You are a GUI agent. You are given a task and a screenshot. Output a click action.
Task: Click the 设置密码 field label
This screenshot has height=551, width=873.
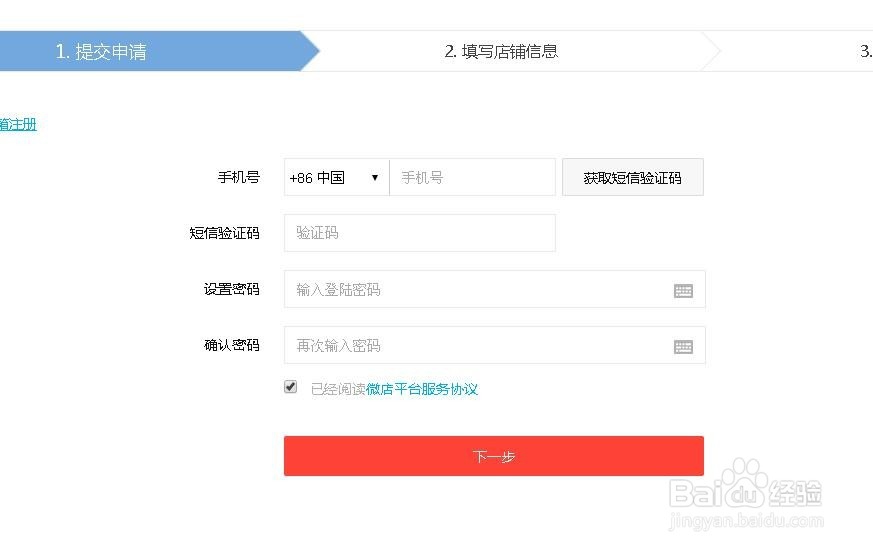coord(231,289)
